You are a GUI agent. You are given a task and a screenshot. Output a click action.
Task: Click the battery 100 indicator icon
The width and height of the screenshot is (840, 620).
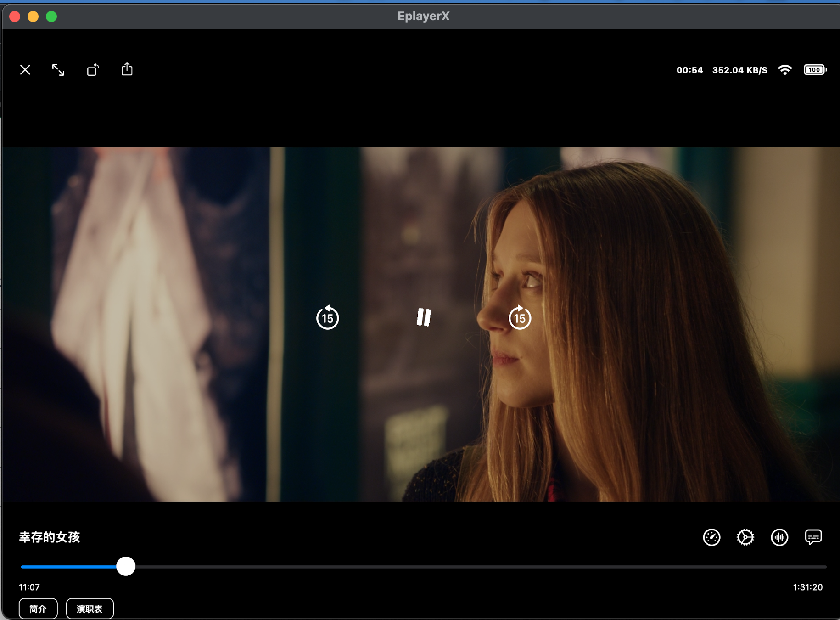[x=815, y=70]
